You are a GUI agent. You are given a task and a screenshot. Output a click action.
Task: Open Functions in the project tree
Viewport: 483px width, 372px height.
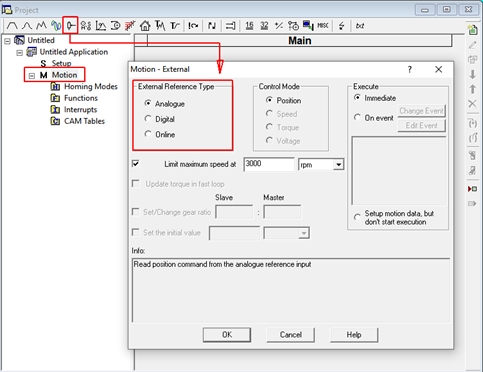[x=81, y=98]
